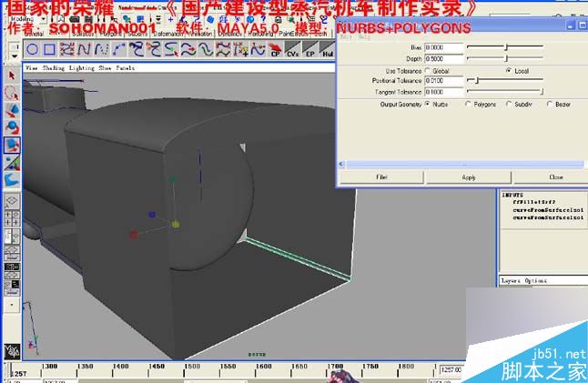
Task: Open Layers menu in layer editor
Action: pyautogui.click(x=511, y=280)
